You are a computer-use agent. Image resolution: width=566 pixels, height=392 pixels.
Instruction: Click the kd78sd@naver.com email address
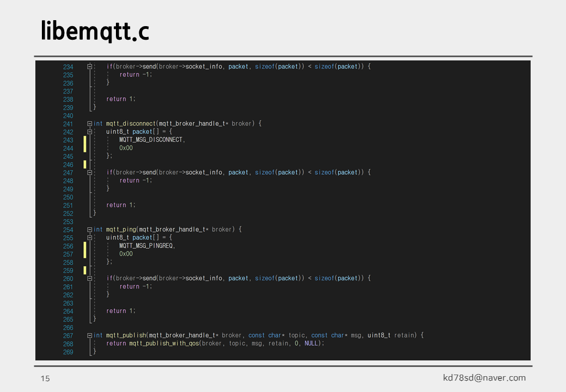click(484, 378)
